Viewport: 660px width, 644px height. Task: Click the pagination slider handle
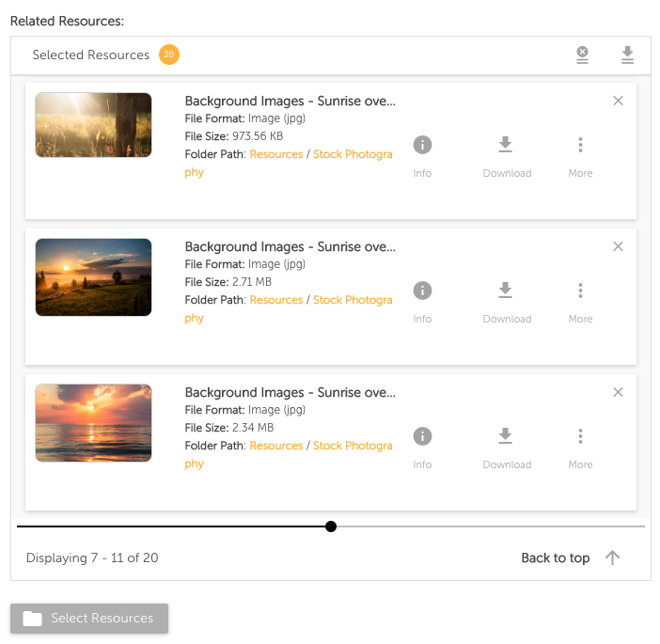331,526
